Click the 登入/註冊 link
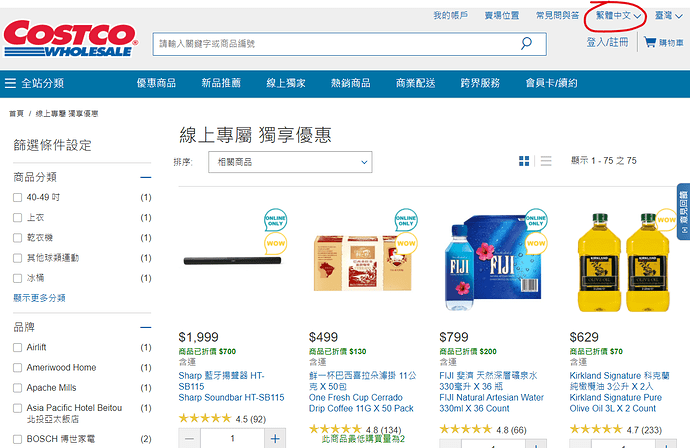Image resolution: width=690 pixels, height=448 pixels. [607, 42]
